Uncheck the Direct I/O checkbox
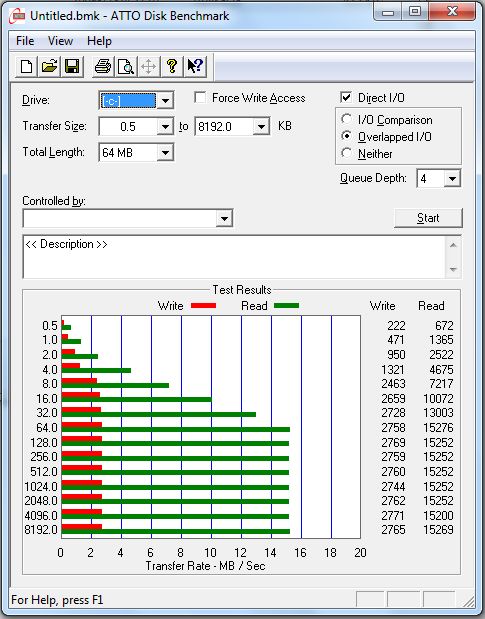This screenshot has width=485, height=619. (x=346, y=98)
